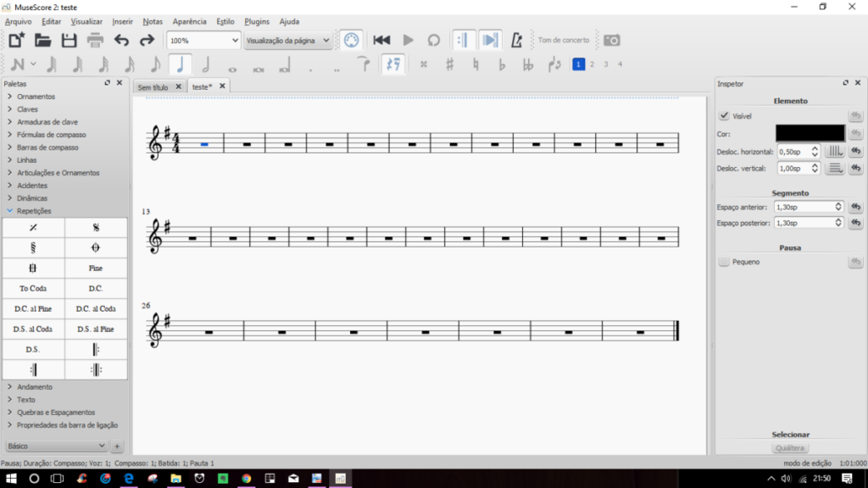The width and height of the screenshot is (868, 488).
Task: Open the Básico workspace dropdown
Action: click(x=56, y=446)
